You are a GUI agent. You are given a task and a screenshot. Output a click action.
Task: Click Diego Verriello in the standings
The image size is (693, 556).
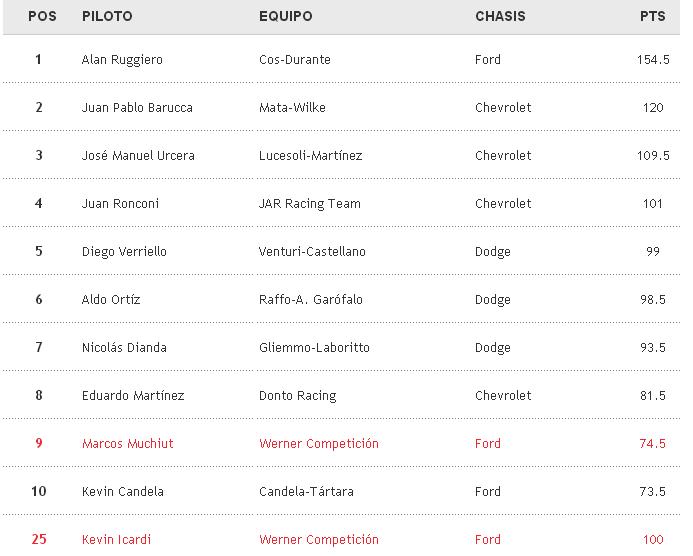tap(124, 252)
